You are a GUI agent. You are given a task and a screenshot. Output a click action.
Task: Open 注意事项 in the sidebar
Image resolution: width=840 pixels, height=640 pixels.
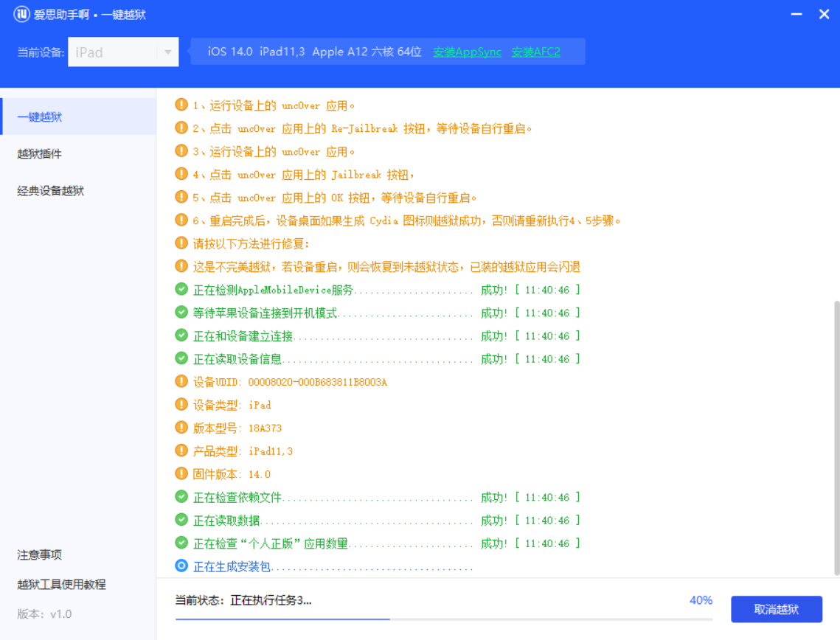40,555
